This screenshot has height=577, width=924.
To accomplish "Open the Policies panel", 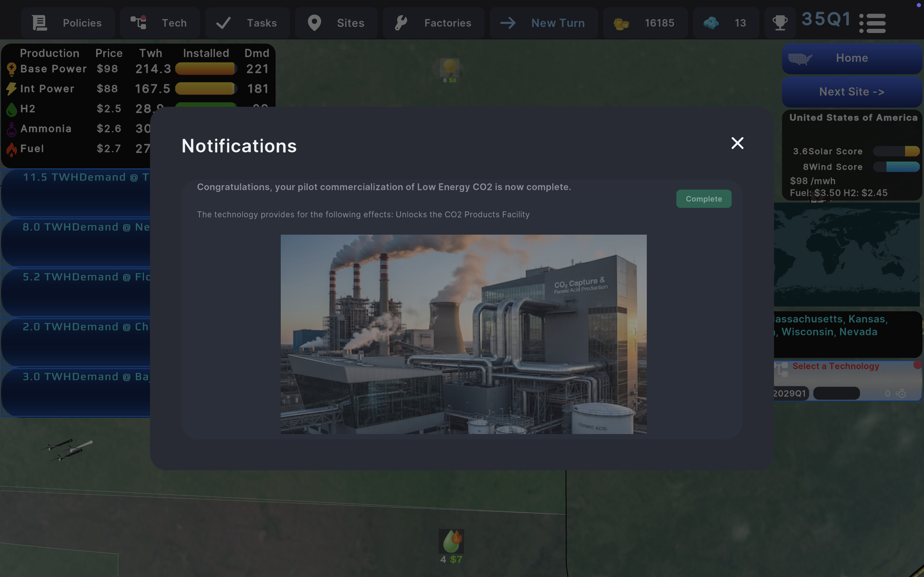I will pyautogui.click(x=68, y=22).
